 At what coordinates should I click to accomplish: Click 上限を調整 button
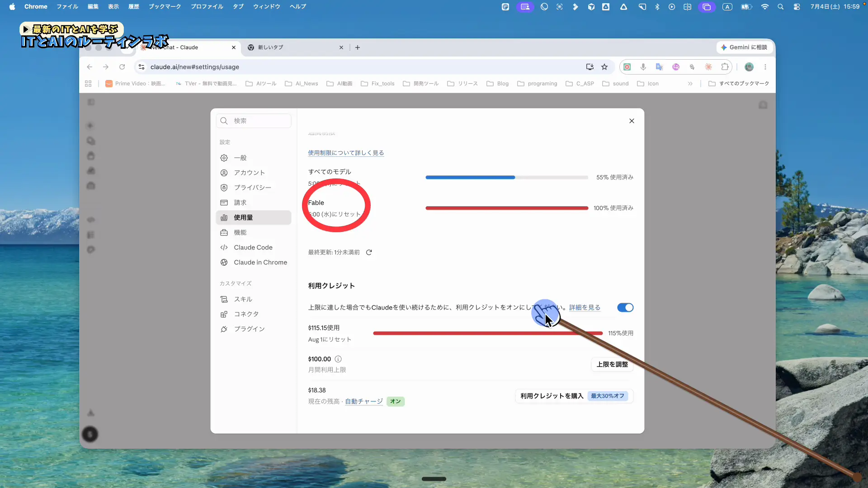(612, 364)
